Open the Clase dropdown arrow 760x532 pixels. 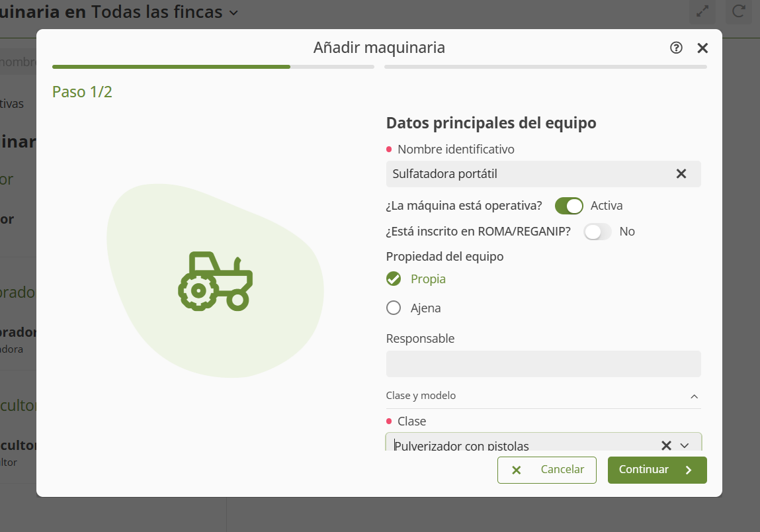[x=685, y=445]
